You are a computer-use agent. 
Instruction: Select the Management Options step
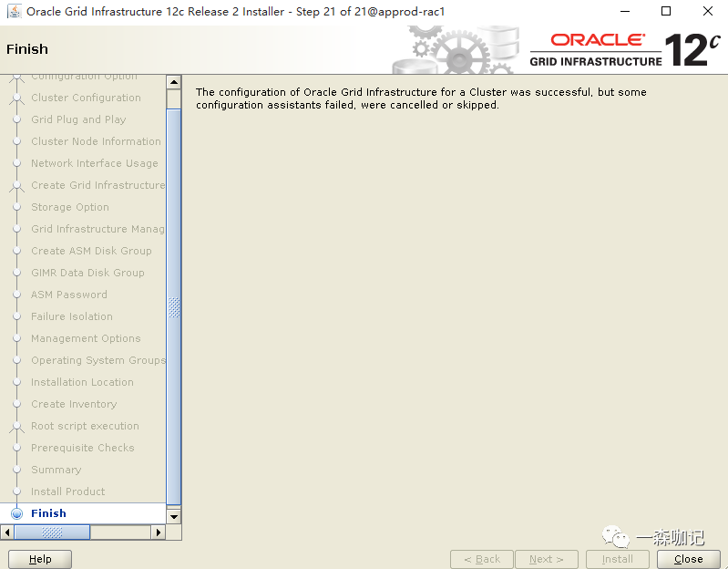pos(86,338)
